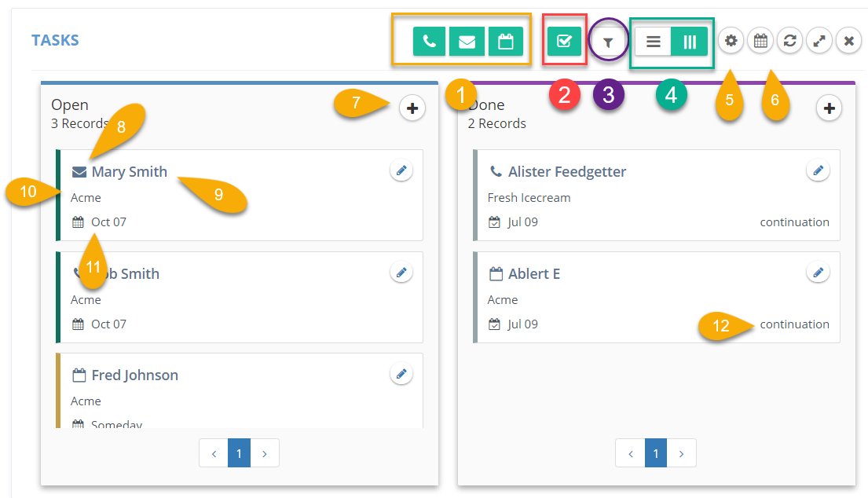The width and height of the screenshot is (868, 498).
Task: Toggle the completed tasks checkmark button
Action: [564, 42]
